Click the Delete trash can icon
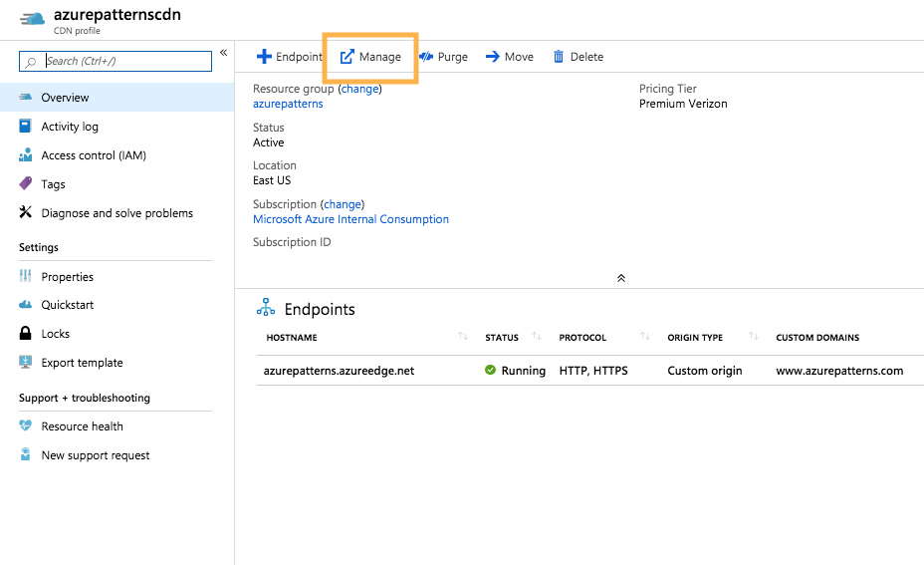924x565 pixels. click(558, 57)
